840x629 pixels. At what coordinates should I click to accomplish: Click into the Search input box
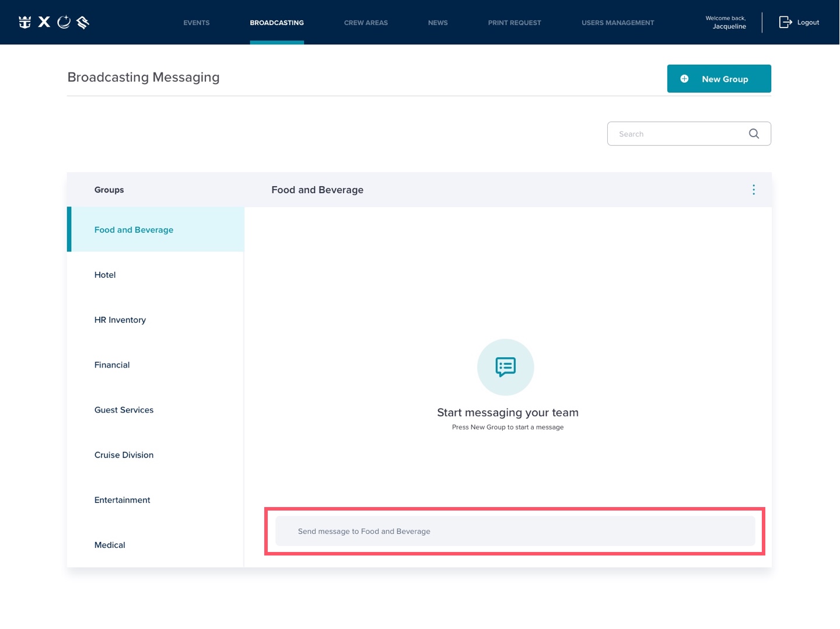[x=677, y=134]
